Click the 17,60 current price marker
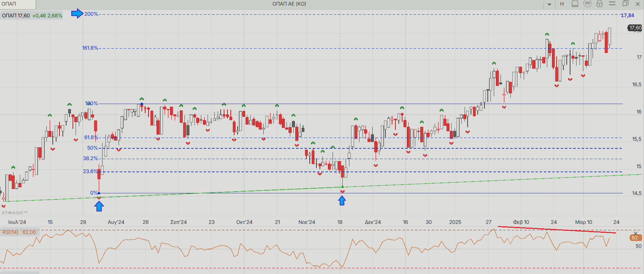 [x=635, y=28]
